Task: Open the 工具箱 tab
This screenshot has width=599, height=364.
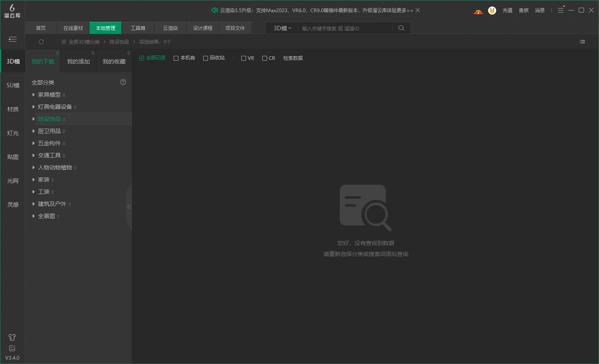Action: (138, 28)
